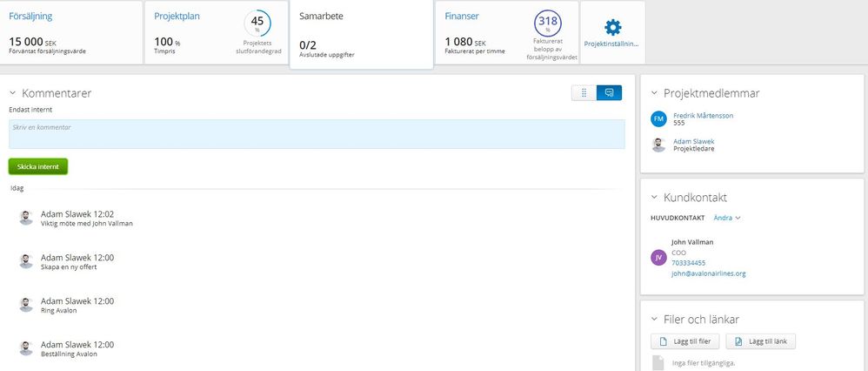The width and height of the screenshot is (868, 371).
Task: Click the '0/2' Avslutade uppgifter value
Action: (x=308, y=45)
